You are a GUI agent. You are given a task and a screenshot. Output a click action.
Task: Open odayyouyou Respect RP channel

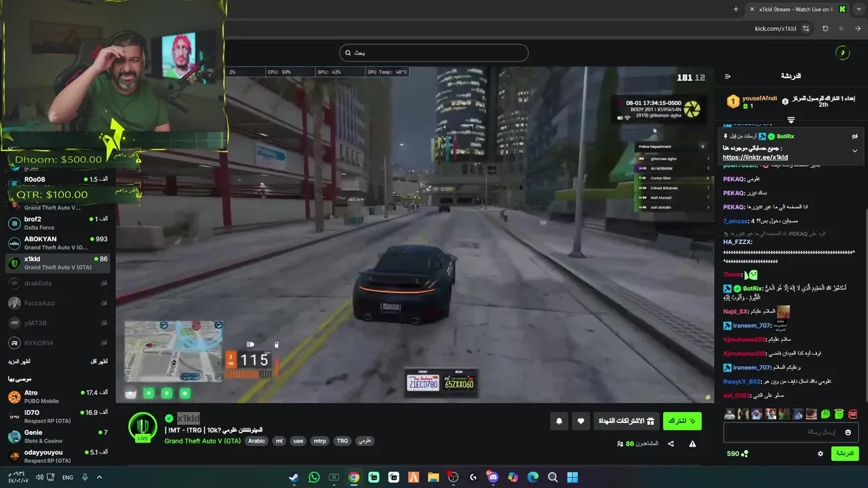pyautogui.click(x=58, y=455)
